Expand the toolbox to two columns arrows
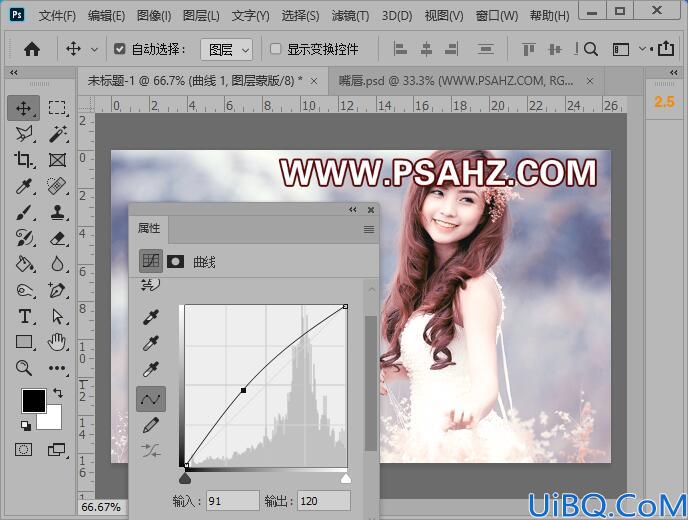The height and width of the screenshot is (520, 688). click(14, 72)
